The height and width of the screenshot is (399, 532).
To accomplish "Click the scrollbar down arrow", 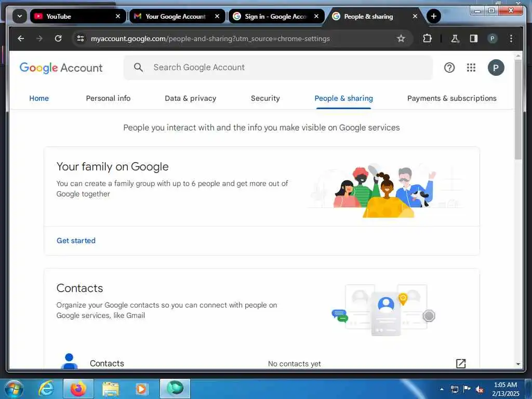I will click(x=518, y=364).
